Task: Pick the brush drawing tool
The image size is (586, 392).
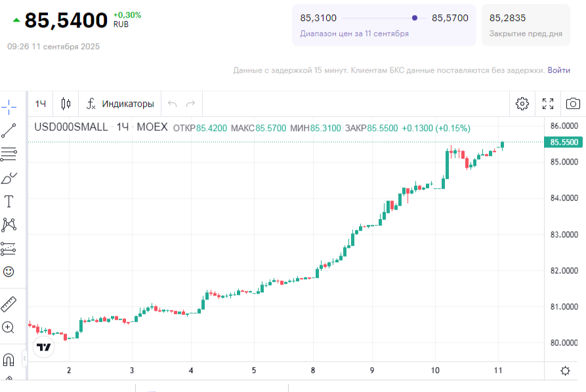Action: coord(9,178)
